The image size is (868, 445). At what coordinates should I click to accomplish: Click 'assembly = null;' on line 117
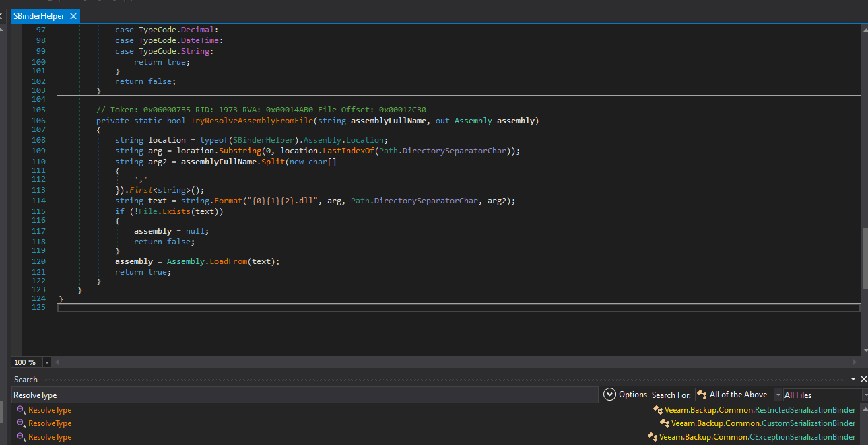pyautogui.click(x=172, y=231)
